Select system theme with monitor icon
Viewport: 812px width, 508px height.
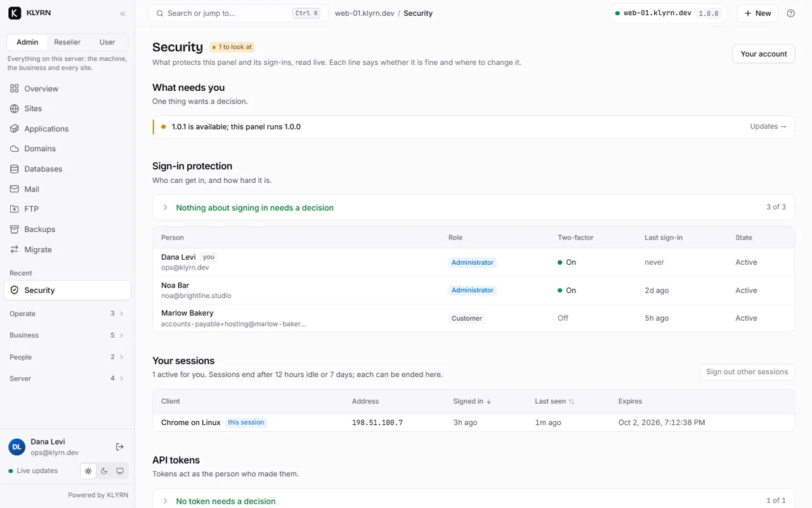[x=120, y=471]
